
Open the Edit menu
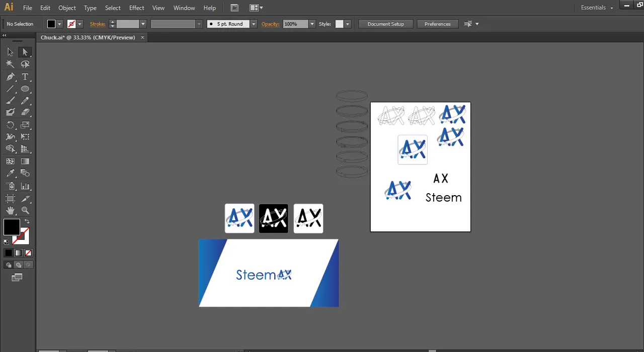[x=45, y=8]
